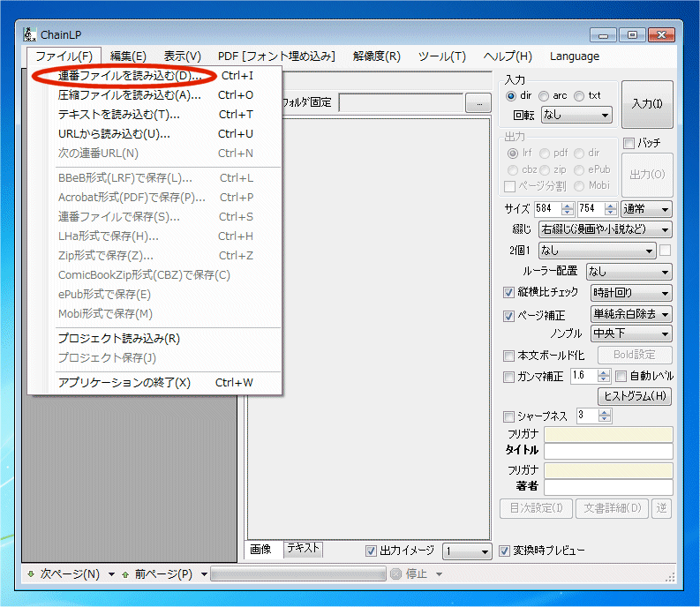Toggle the 変換時プレビュー checkbox
This screenshot has width=700, height=607.
504,551
